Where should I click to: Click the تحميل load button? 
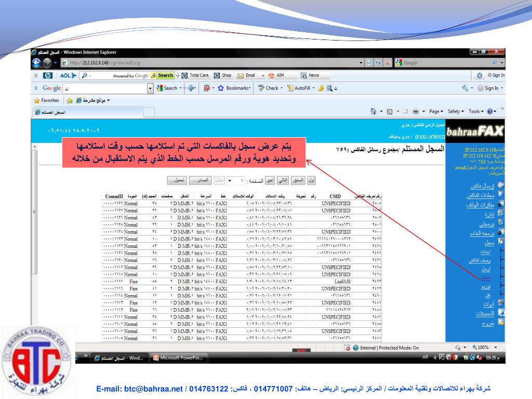click(x=177, y=180)
